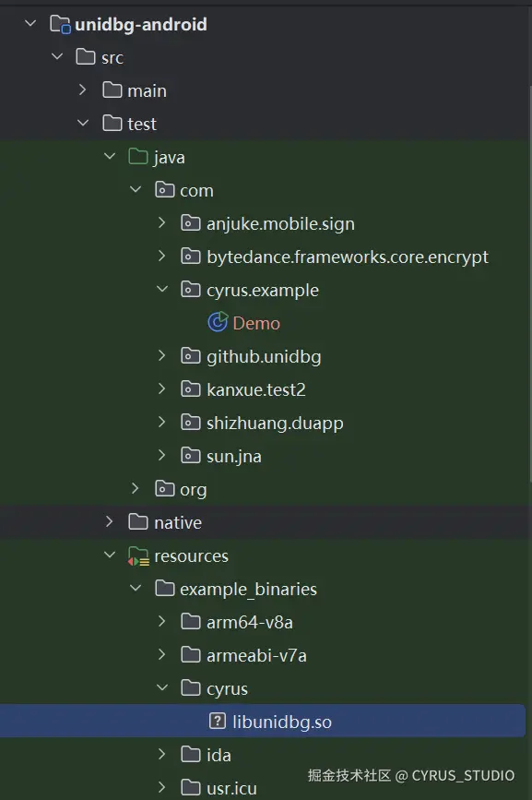Click the Demo class file icon

tap(218, 322)
